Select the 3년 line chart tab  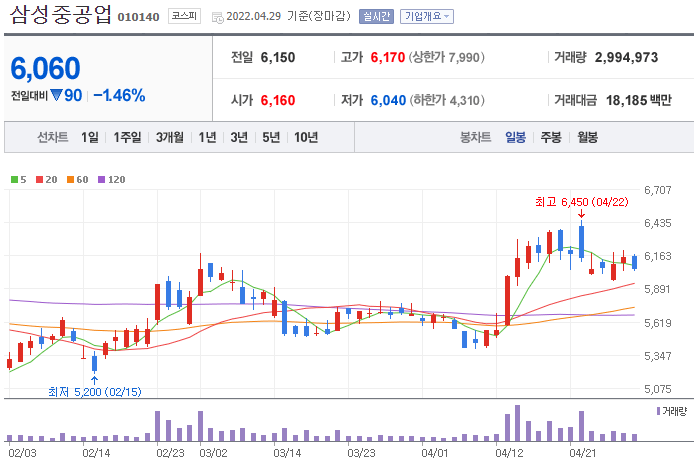(239, 137)
